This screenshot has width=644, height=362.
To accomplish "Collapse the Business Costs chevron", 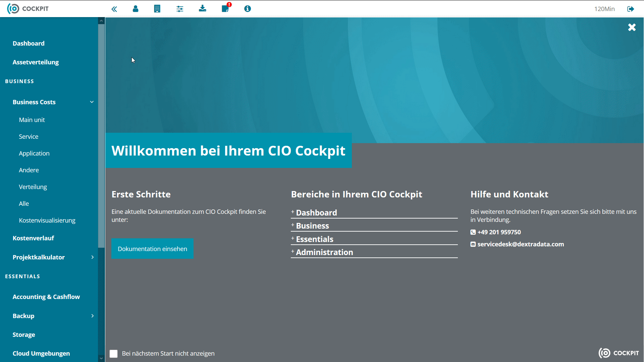I will tap(92, 102).
